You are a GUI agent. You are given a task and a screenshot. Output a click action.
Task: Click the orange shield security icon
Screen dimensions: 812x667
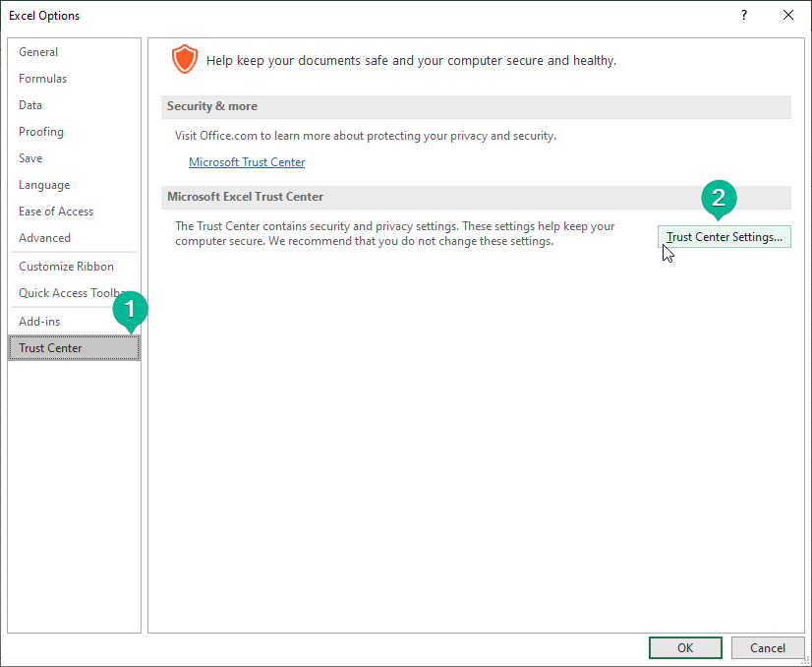tap(185, 59)
